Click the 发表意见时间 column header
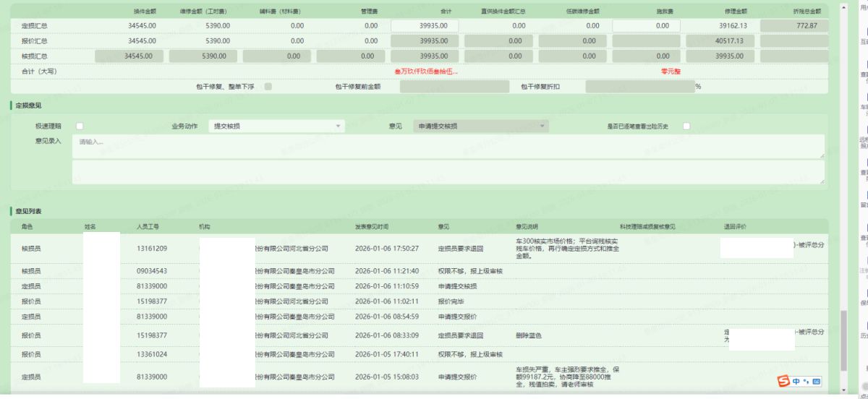The width and height of the screenshot is (868, 399). point(372,226)
